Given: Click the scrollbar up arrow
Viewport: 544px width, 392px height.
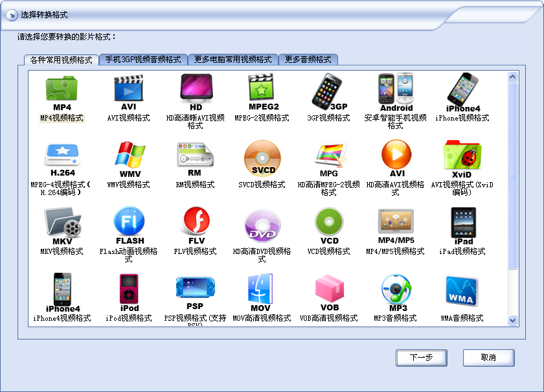Looking at the screenshot, I should [513, 77].
